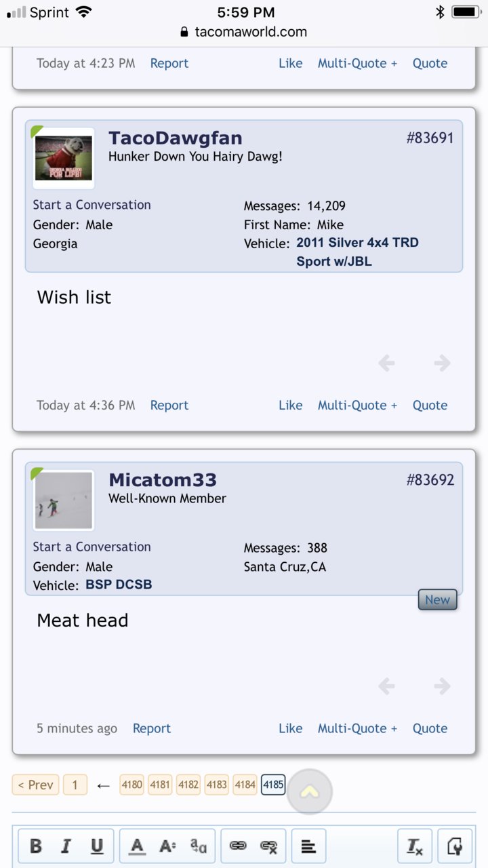Open the font size dropdown
Image resolution: width=488 pixels, height=868 pixels.
point(167,846)
